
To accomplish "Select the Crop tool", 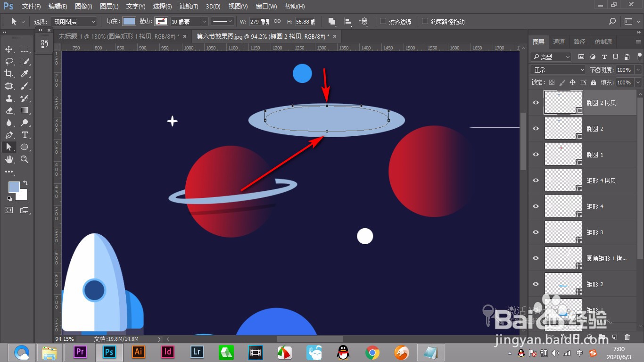I will pyautogui.click(x=8, y=74).
